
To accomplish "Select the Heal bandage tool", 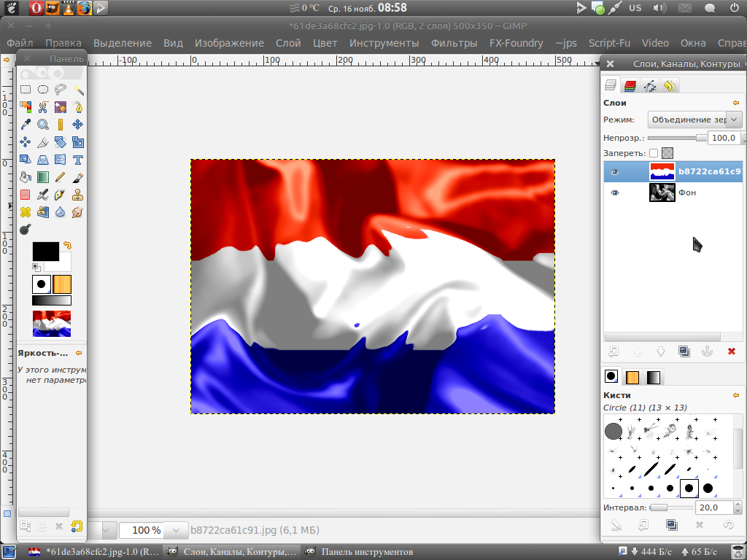I will pos(26,212).
